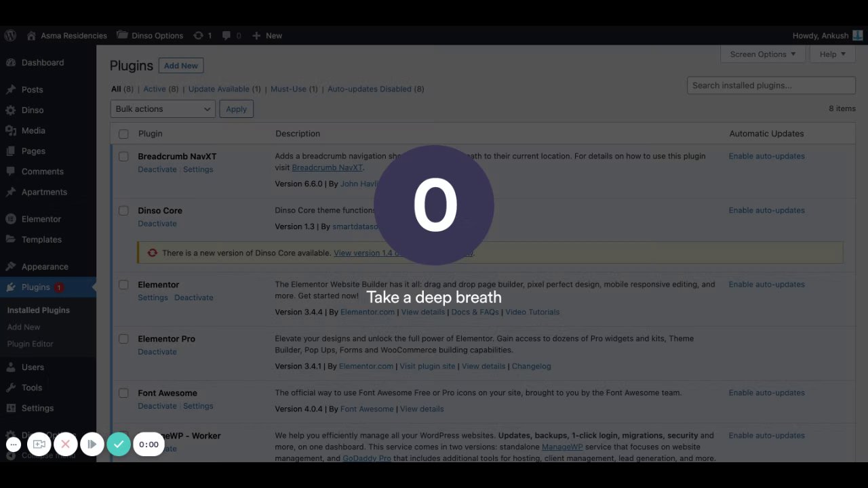The image size is (868, 488).
Task: Click the Tools wrench icon in sidebar
Action: coord(11,387)
